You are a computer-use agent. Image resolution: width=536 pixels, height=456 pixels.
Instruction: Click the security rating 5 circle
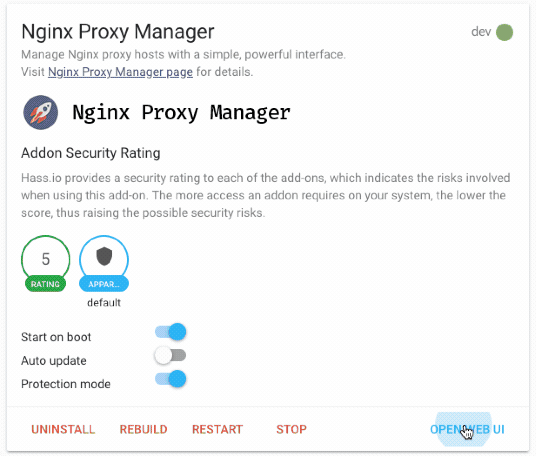[46, 258]
